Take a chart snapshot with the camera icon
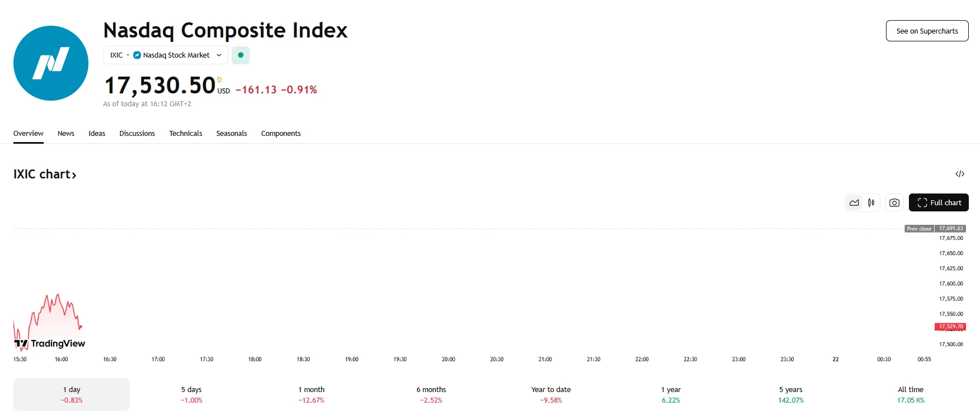This screenshot has width=980, height=420. [894, 202]
